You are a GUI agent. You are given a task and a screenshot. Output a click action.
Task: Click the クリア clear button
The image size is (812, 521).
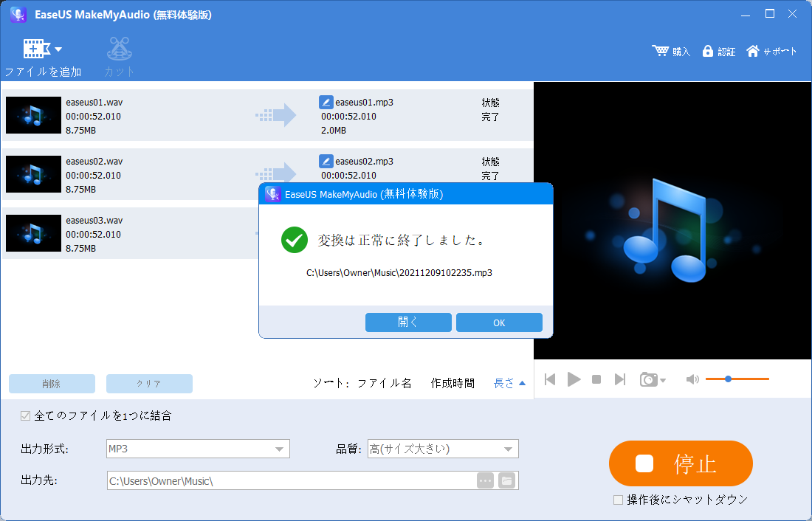coord(149,384)
